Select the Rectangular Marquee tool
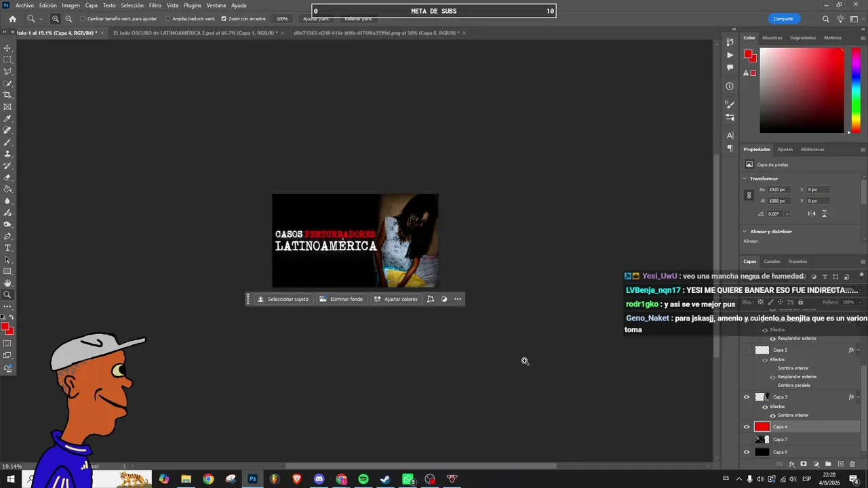Screen dimensions: 868x488 point(7,60)
